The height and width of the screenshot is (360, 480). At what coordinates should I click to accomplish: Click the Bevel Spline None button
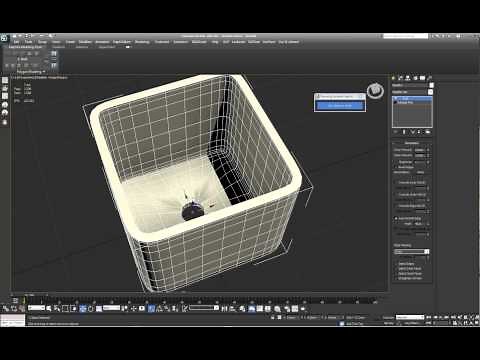click(421, 172)
